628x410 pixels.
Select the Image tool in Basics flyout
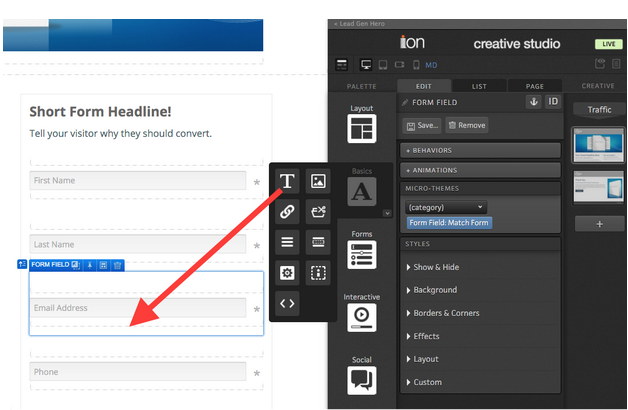point(318,181)
